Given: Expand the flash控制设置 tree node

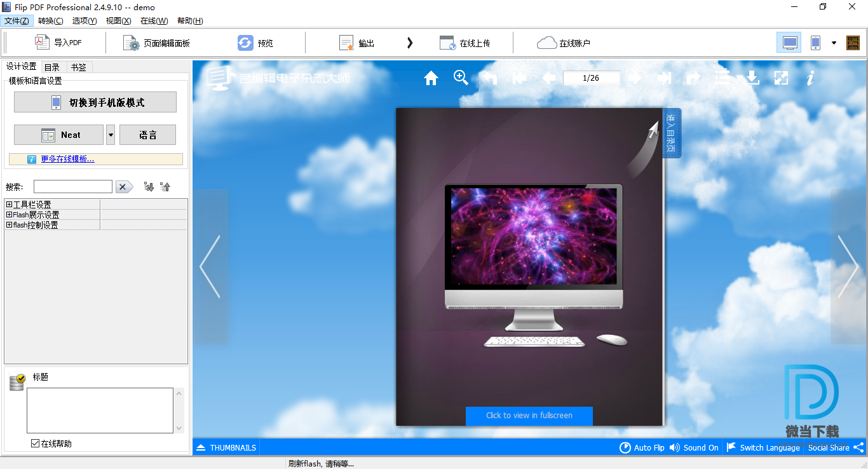Looking at the screenshot, I should (9, 225).
